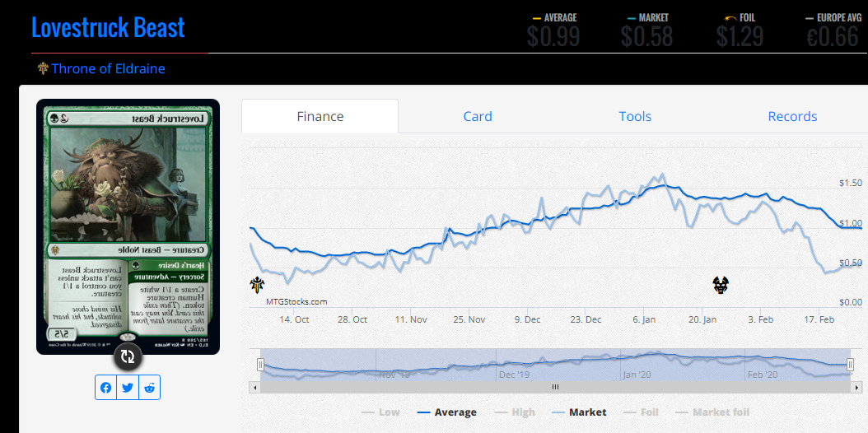Click Theros set release marker on chart
Viewport: 868px width, 433px height.
[721, 286]
